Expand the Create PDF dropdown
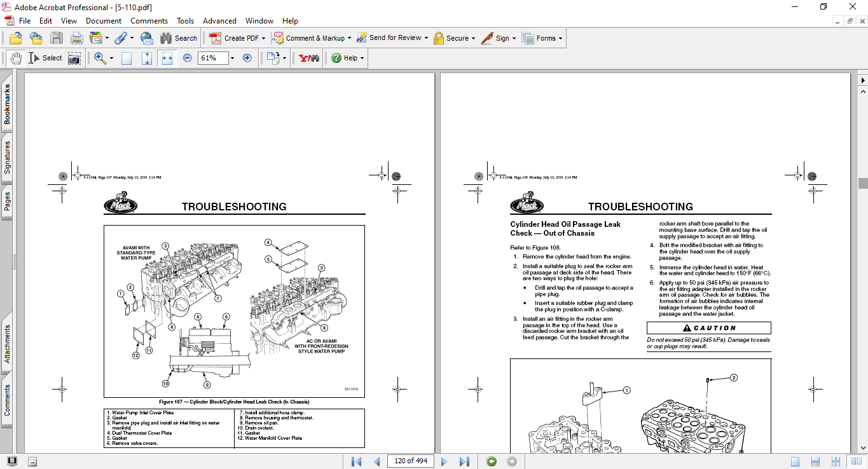Viewport: 868px width, 469px height. click(263, 38)
